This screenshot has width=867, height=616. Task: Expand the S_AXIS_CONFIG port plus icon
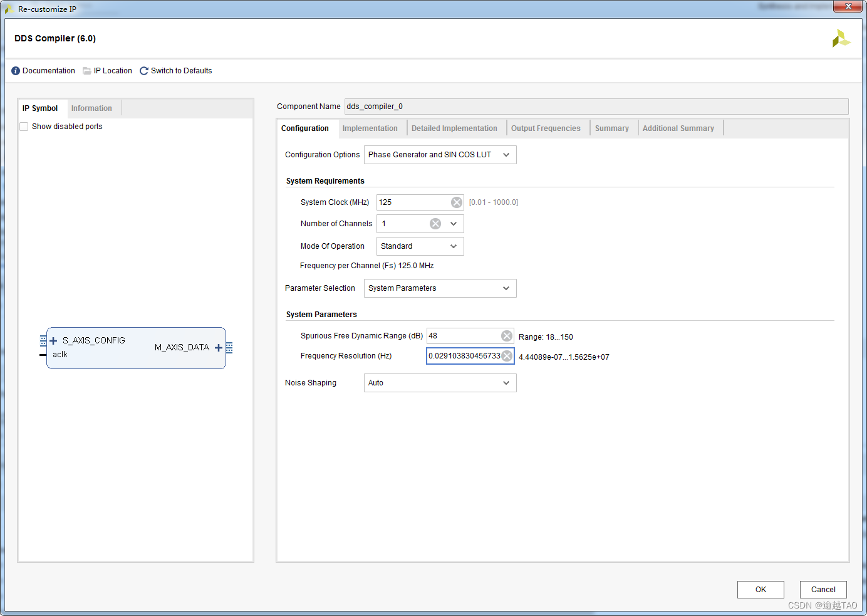(x=53, y=341)
